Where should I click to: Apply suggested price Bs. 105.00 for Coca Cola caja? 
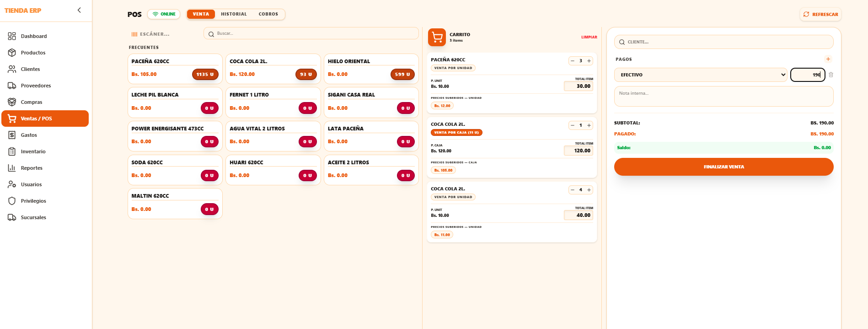click(x=443, y=170)
